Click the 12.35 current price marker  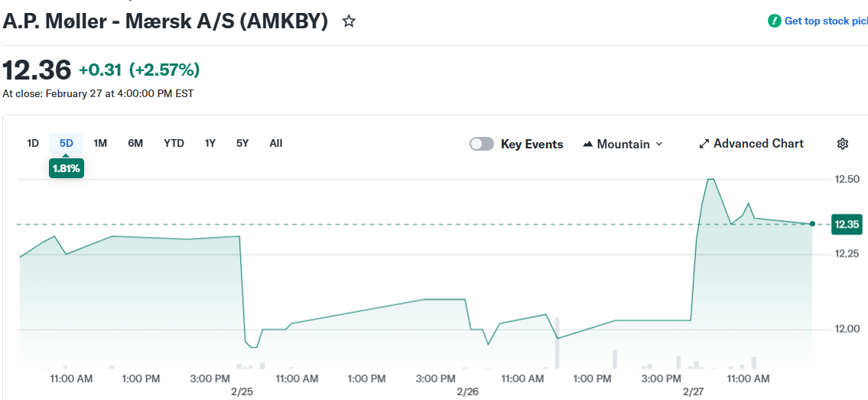[x=847, y=224]
